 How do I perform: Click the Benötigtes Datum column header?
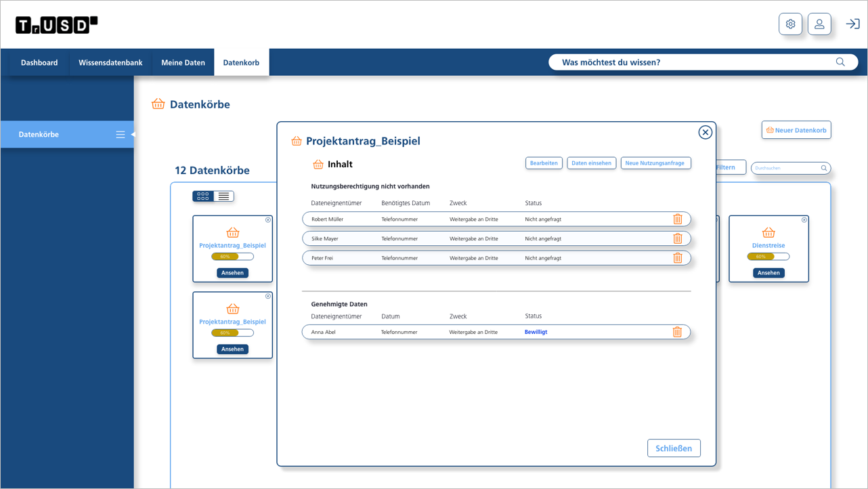point(406,203)
